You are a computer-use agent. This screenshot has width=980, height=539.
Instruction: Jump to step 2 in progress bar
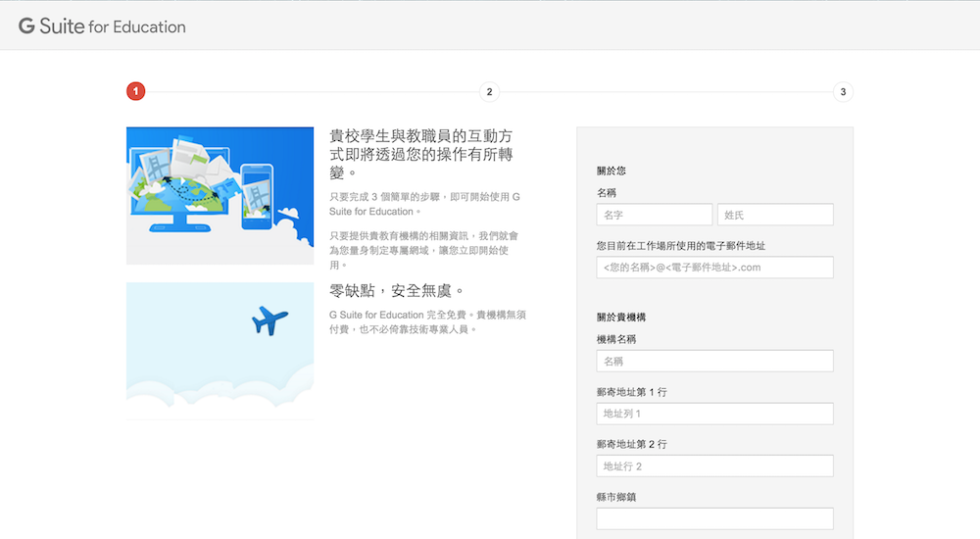tap(489, 92)
